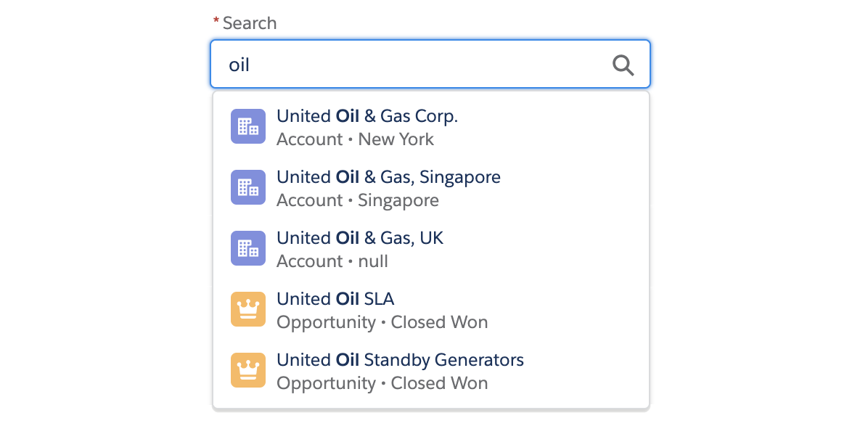Select United Oil & Gas Corp. result
Viewport: 868px width, 434px height.
click(367, 116)
